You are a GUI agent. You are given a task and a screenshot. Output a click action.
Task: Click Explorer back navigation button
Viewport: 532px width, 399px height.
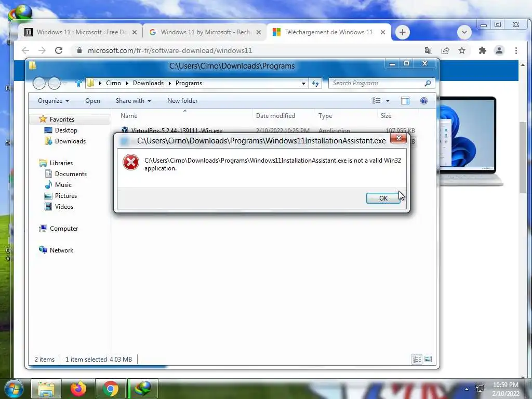click(x=39, y=83)
